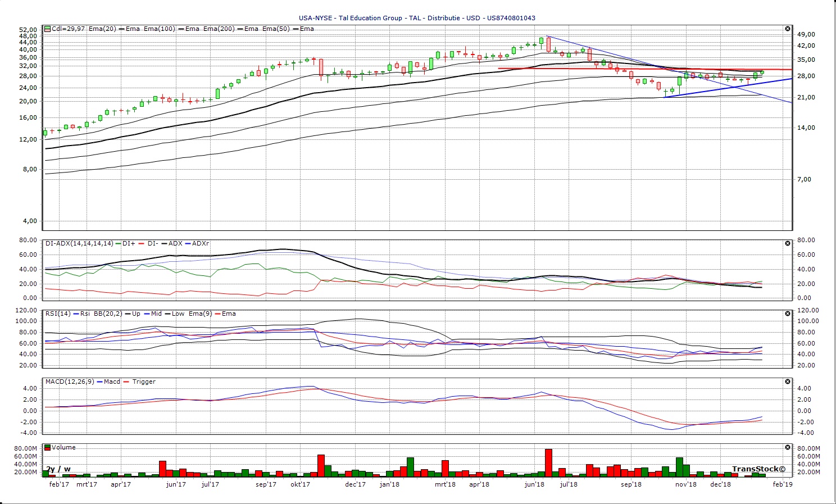Click the MACD(12,26,9) indicator label
836x504 pixels.
coord(70,382)
